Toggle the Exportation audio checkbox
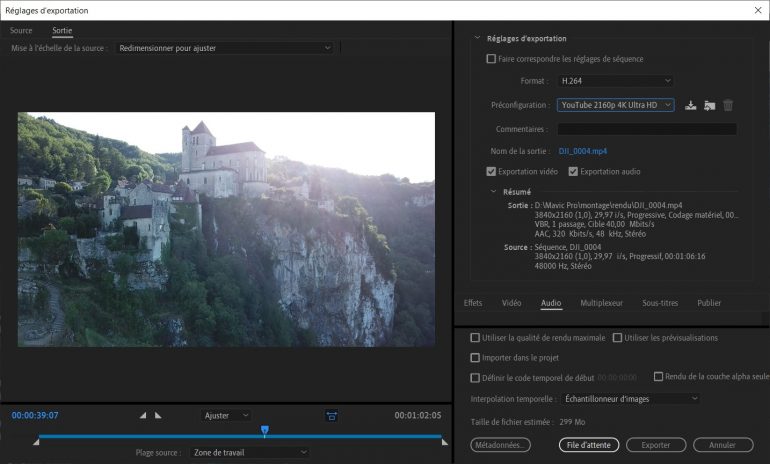The width and height of the screenshot is (770, 464). [573, 172]
